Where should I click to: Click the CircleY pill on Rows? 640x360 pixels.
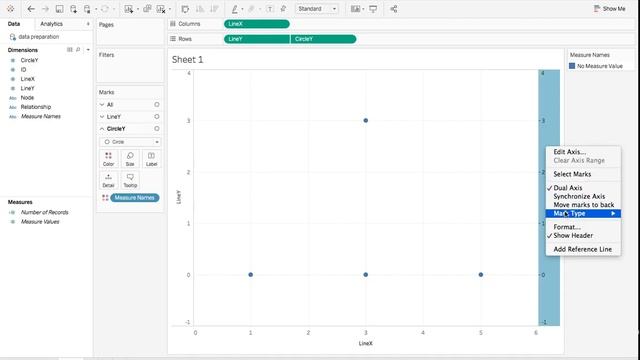pos(323,39)
